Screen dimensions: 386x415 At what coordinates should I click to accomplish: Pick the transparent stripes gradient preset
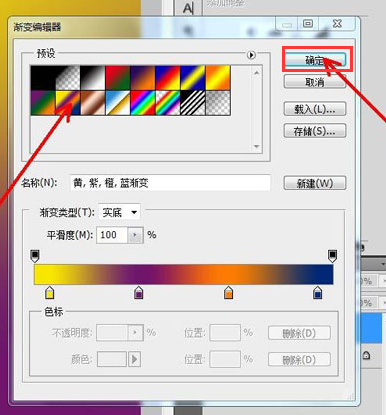[x=193, y=103]
